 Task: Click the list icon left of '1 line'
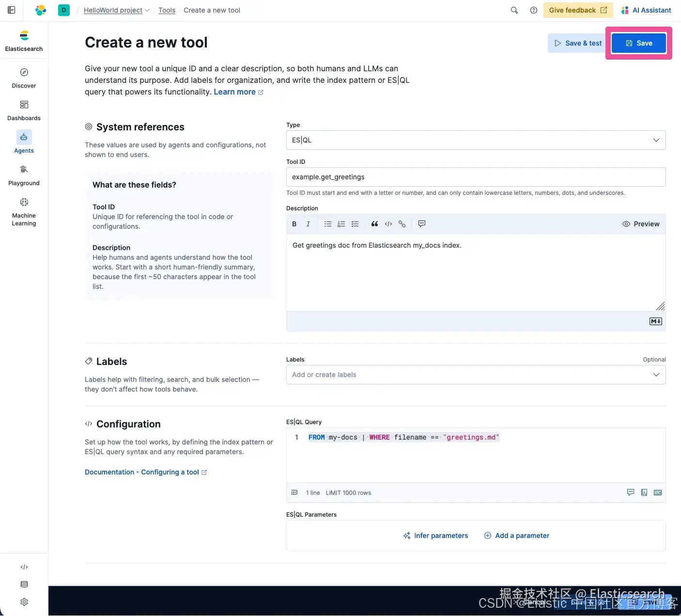pos(294,493)
